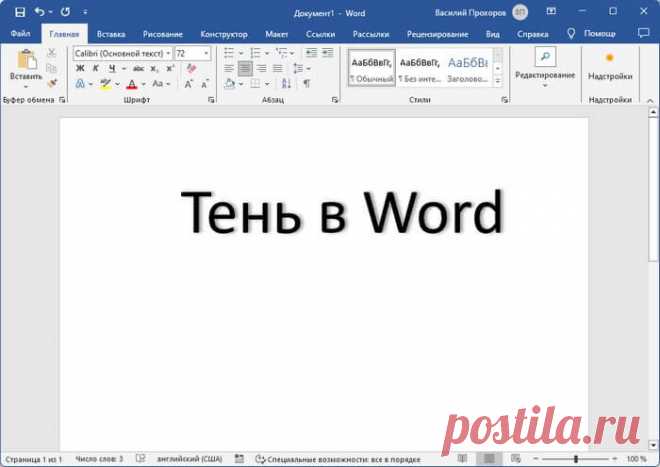This screenshot has height=467, width=660.
Task: Open the Рецензирование tab
Action: pyautogui.click(x=437, y=34)
